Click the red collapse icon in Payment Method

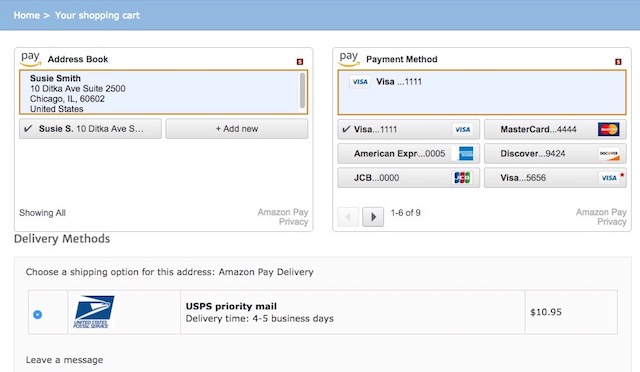[x=618, y=62]
